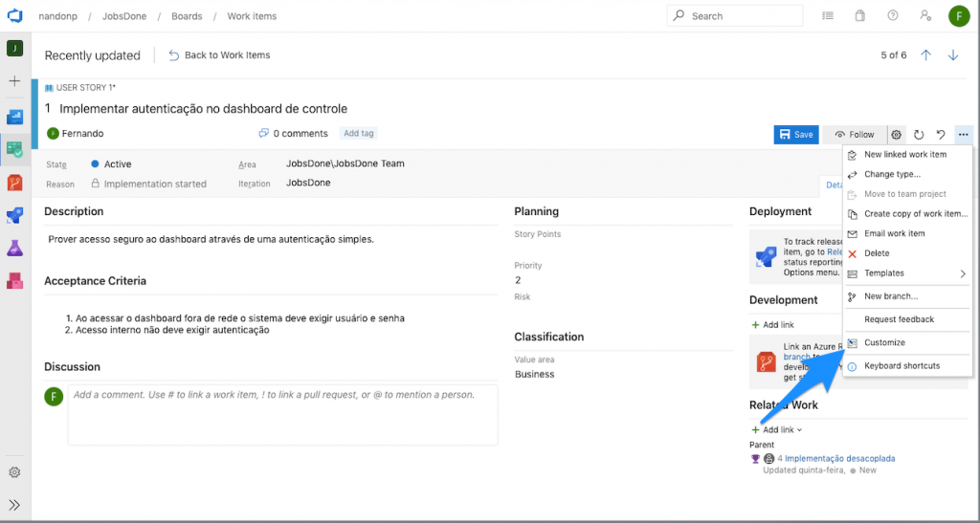The height and width of the screenshot is (523, 980).
Task: Open the Iteration field JobsDone
Action: [x=308, y=183]
